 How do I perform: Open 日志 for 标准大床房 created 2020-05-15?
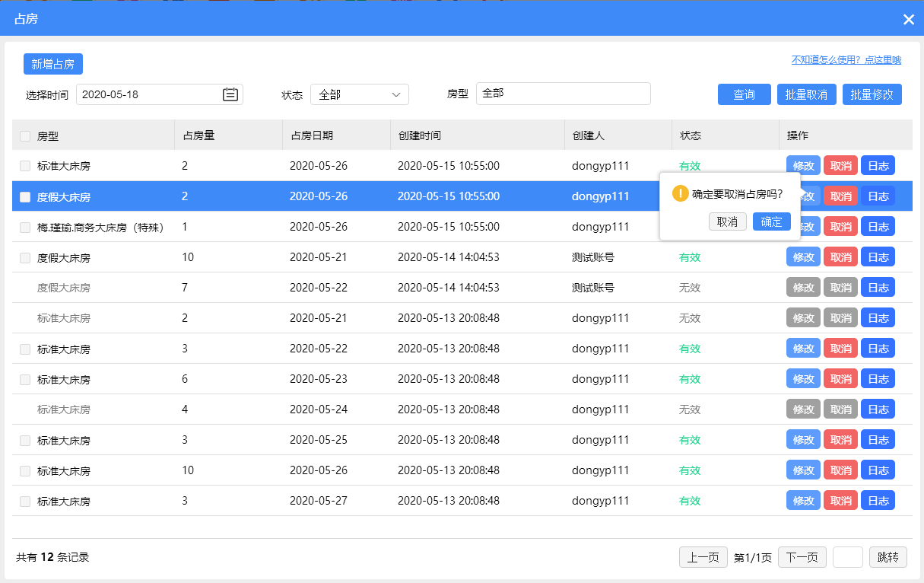(x=878, y=165)
